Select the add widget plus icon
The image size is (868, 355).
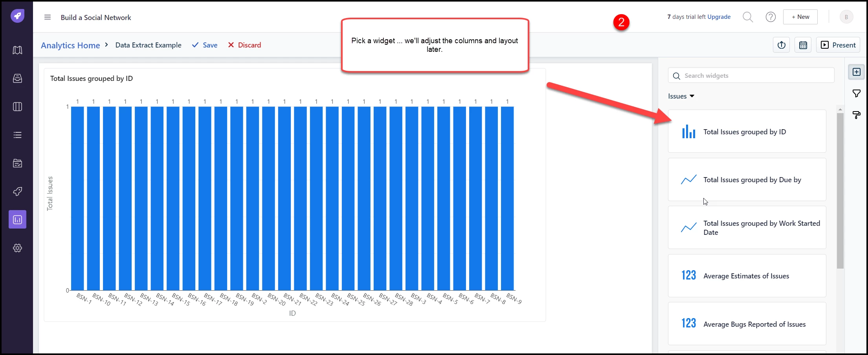pos(856,72)
